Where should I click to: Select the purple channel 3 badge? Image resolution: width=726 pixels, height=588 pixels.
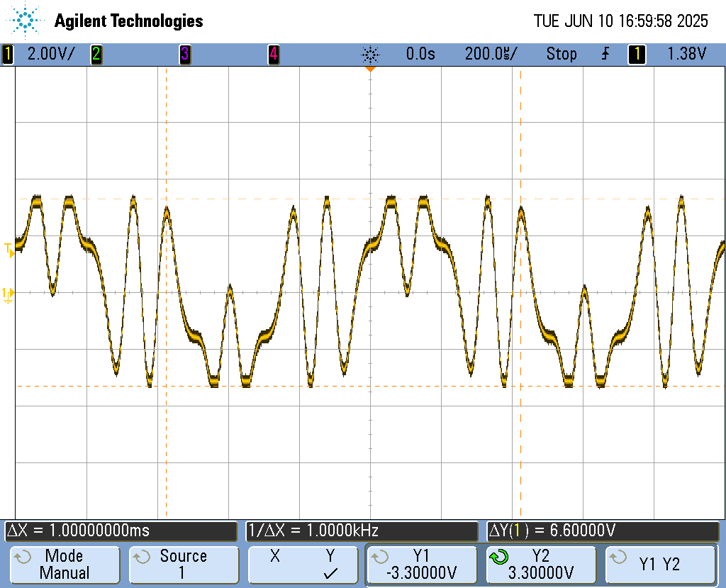(185, 54)
